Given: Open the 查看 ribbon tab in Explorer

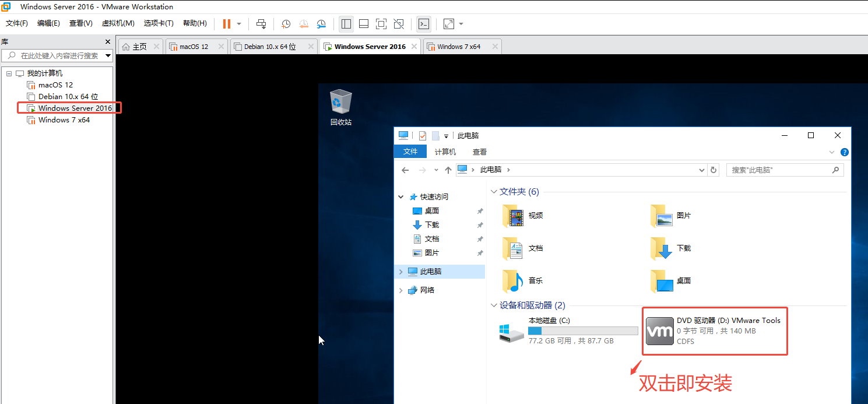Looking at the screenshot, I should [x=480, y=152].
